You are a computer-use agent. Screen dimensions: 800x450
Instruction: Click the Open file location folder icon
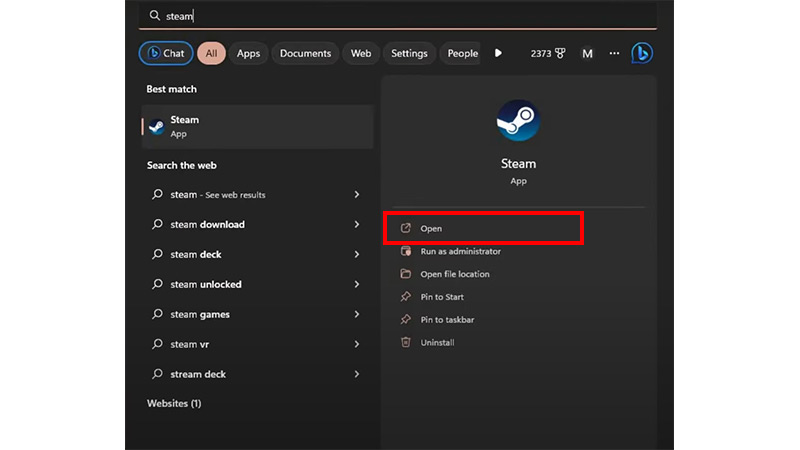click(406, 274)
